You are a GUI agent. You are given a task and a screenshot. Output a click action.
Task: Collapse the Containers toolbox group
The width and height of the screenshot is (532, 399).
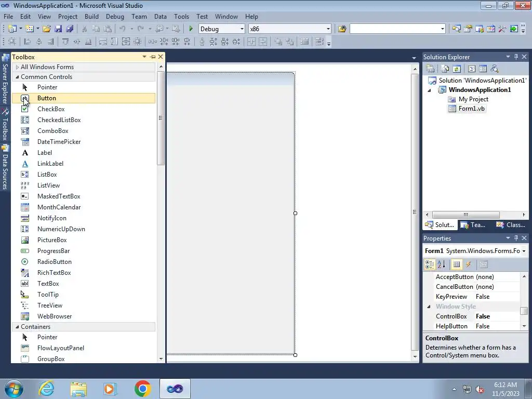point(17,327)
